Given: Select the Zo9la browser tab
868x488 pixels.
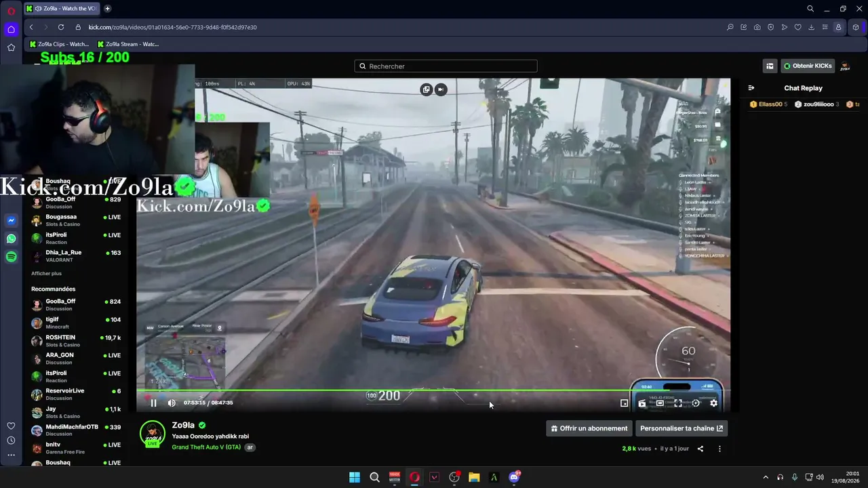Looking at the screenshot, I should [62, 9].
